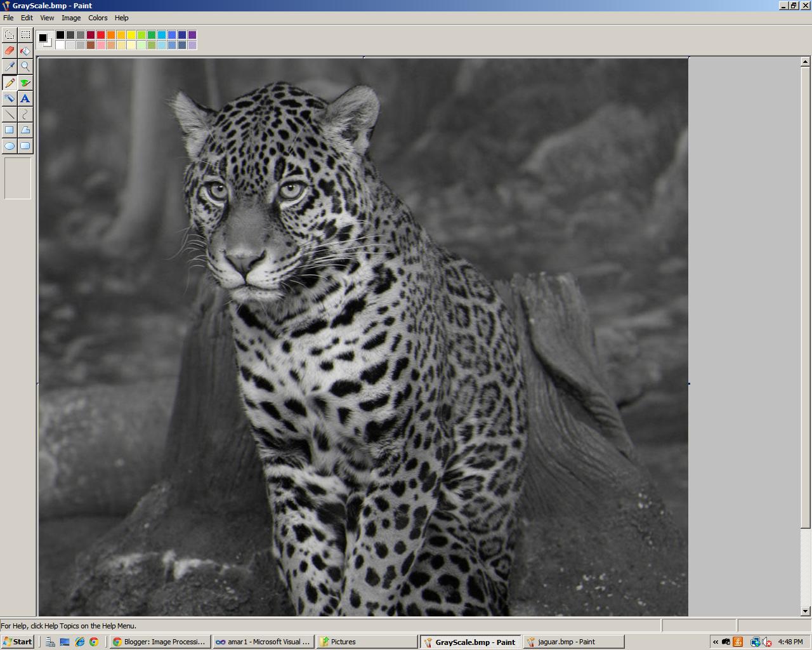Pick the Line tool
Viewport: 812px width, 650px height.
tap(10, 114)
